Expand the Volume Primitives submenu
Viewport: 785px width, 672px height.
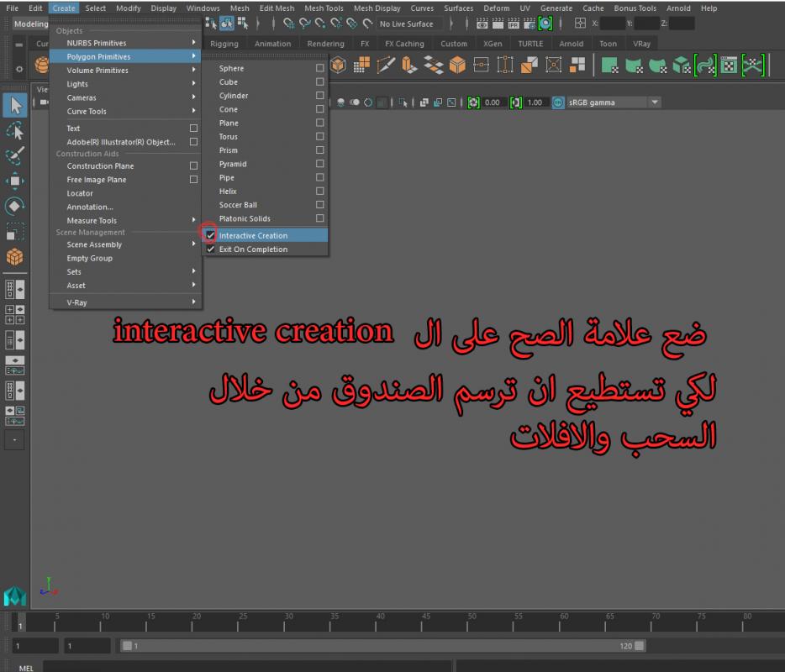(125, 71)
